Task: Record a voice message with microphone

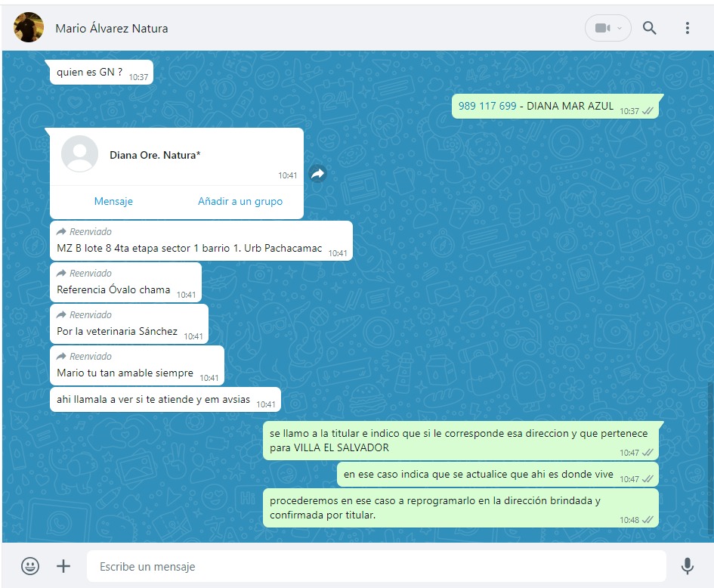Action: [687, 566]
